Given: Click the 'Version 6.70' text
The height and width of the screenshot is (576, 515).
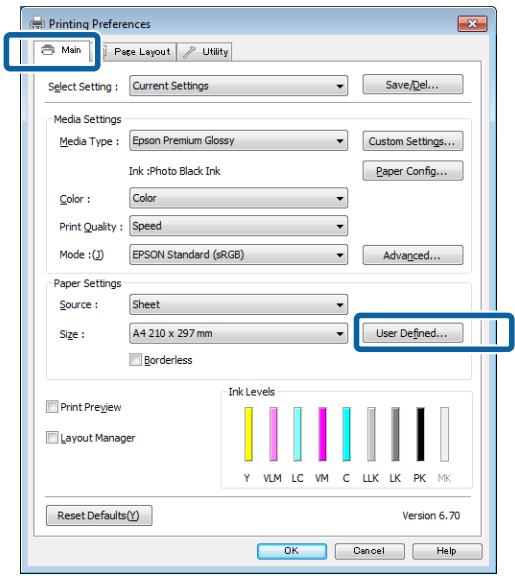Looking at the screenshot, I should tap(431, 516).
